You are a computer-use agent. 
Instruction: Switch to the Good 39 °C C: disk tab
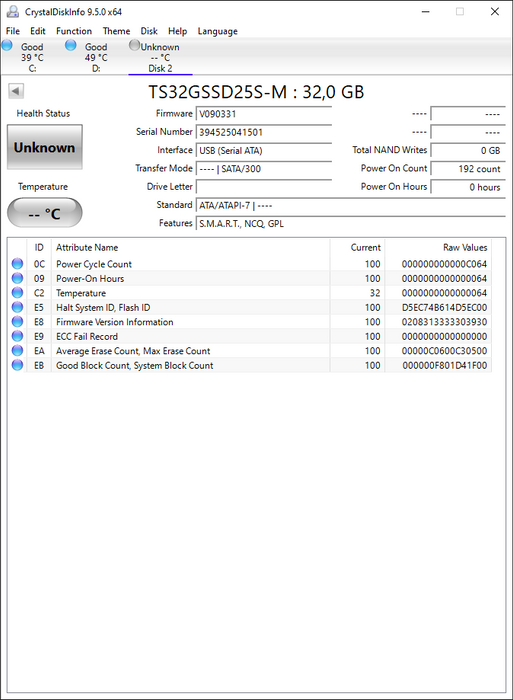point(32,57)
